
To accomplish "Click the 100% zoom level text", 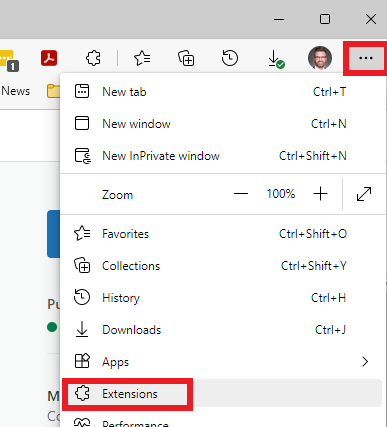I will [x=281, y=194].
